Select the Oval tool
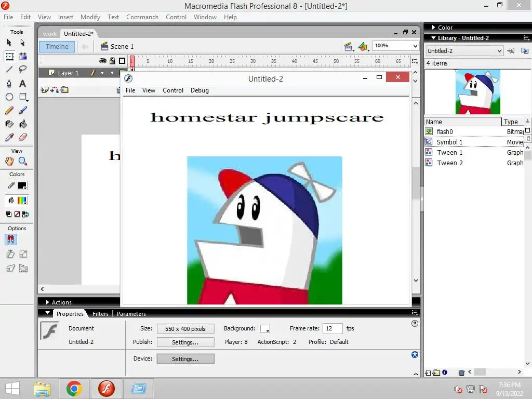This screenshot has width=532, height=399. coord(9,97)
